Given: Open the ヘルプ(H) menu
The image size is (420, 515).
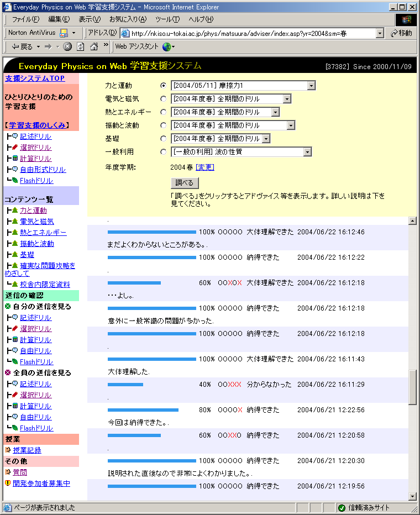Looking at the screenshot, I should click(201, 19).
